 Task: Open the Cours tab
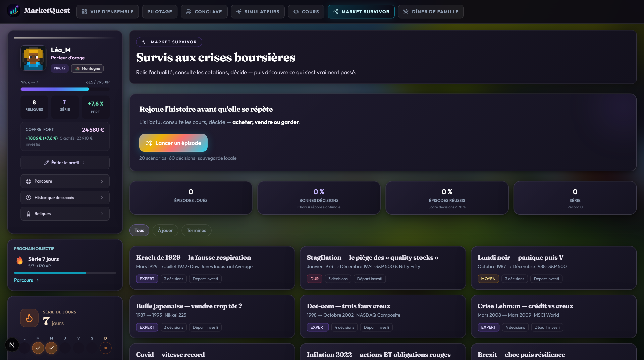306,12
